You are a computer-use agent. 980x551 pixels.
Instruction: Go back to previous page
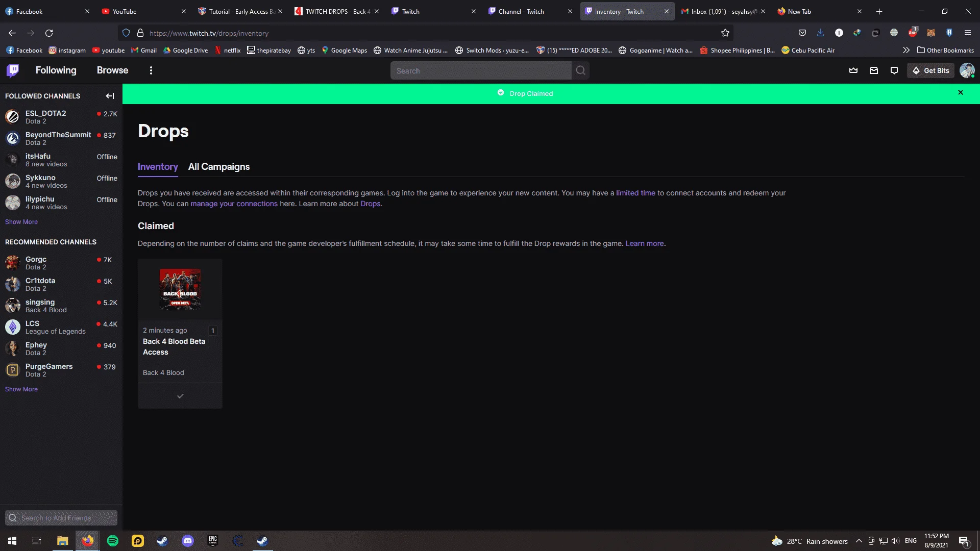[x=12, y=33]
